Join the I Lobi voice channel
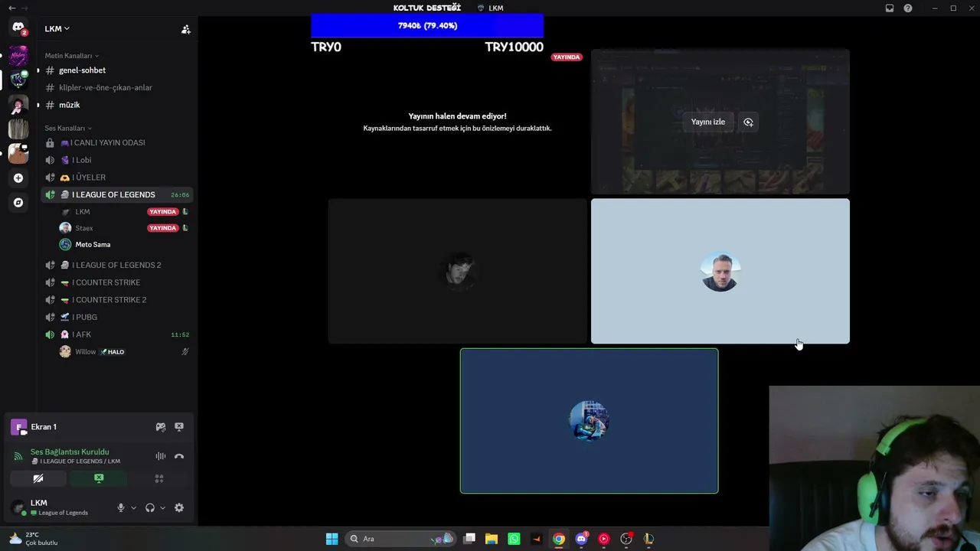 coord(117,160)
